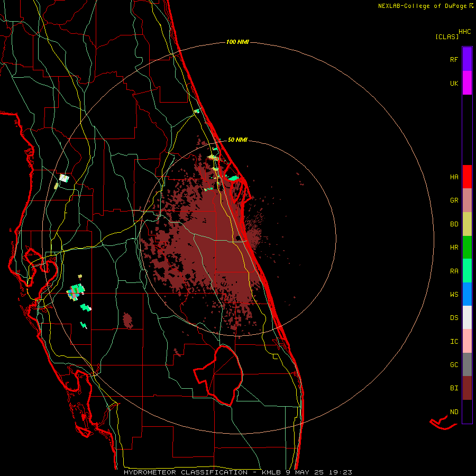Screen dimensions: 476x476
Task: Click the small brown oval echo patch
Action: [x=128, y=321]
